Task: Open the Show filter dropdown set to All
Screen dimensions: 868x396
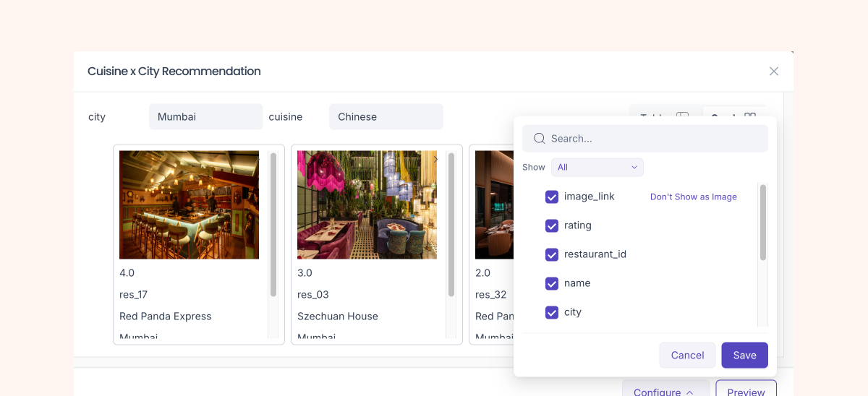Action: coord(597,167)
